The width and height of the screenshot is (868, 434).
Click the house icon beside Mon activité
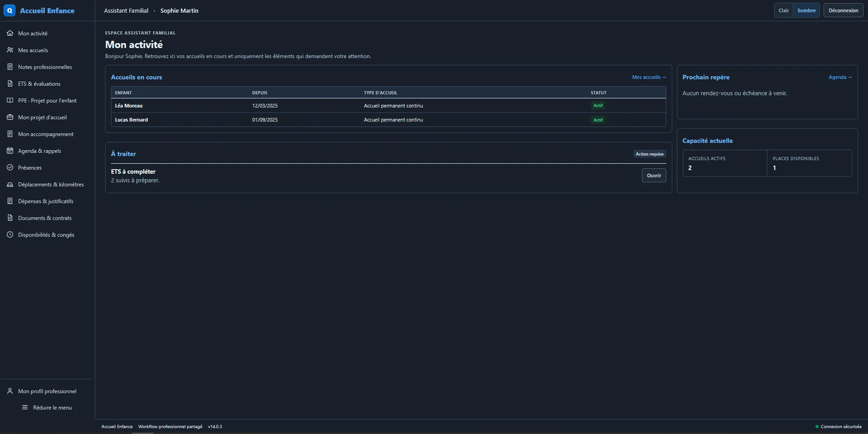10,33
